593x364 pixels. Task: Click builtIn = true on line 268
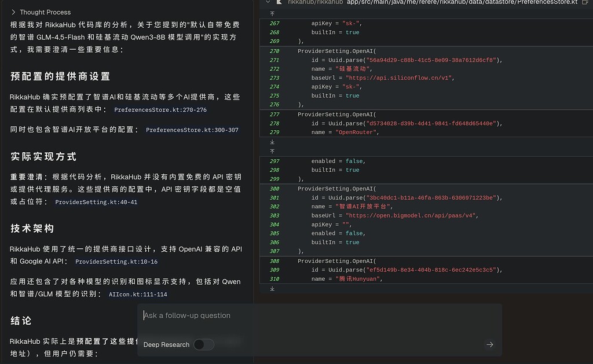(335, 32)
